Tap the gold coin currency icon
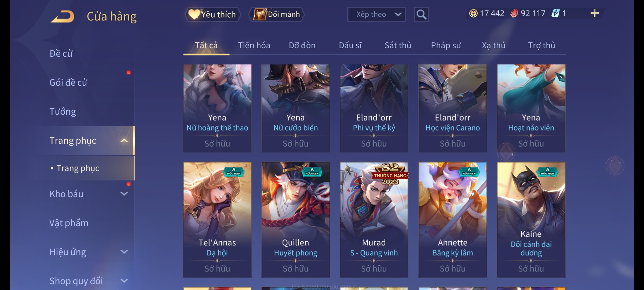The image size is (644, 290). (x=473, y=13)
